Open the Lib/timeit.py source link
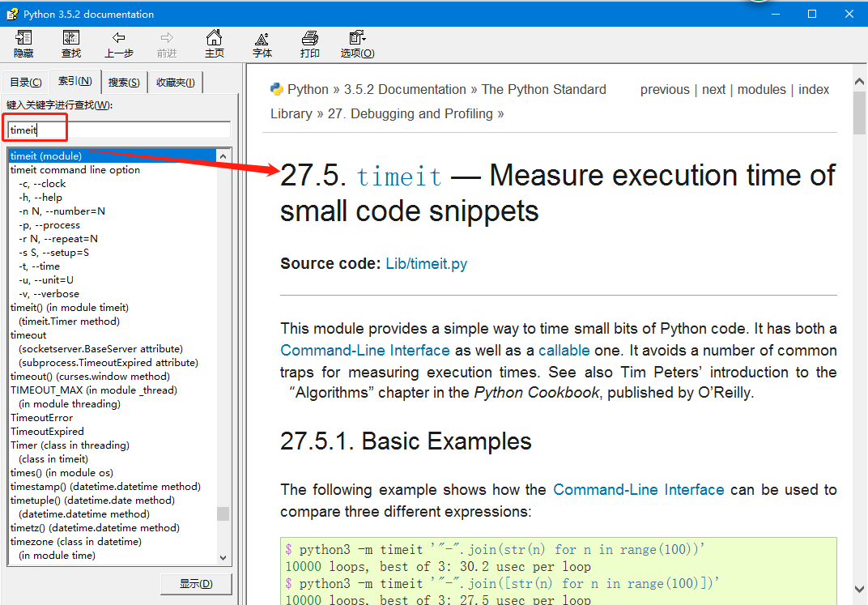868x605 pixels. coord(426,263)
